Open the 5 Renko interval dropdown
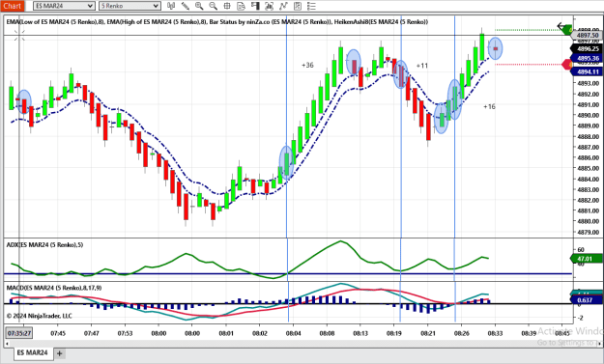604x364 pixels. coord(129,6)
